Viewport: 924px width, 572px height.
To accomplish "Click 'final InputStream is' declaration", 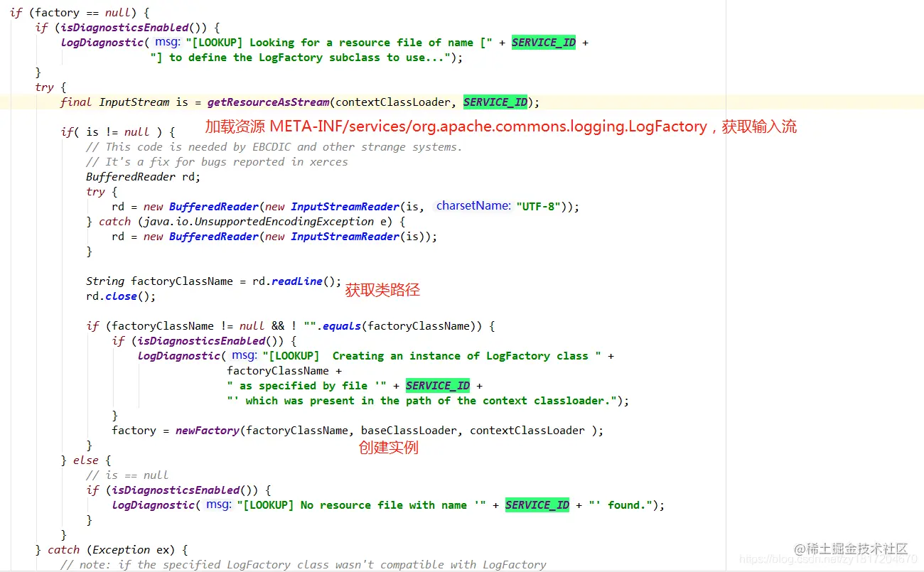I will coord(124,102).
